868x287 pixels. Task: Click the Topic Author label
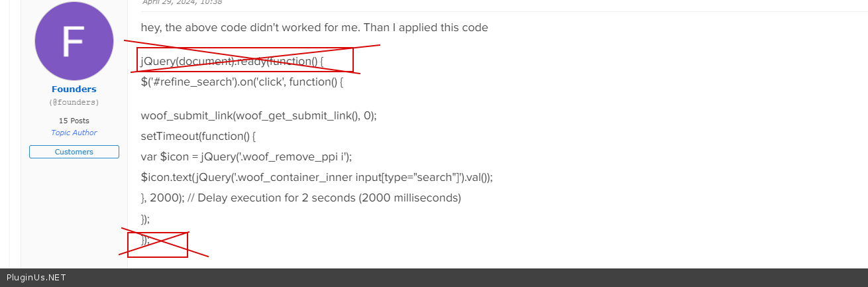74,133
